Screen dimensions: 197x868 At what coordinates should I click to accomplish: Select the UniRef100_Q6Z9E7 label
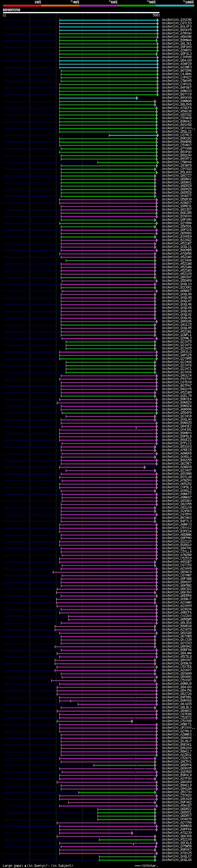(x=177, y=464)
